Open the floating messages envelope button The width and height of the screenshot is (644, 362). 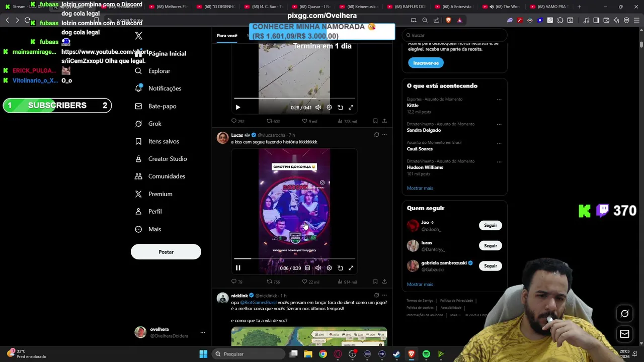624,334
